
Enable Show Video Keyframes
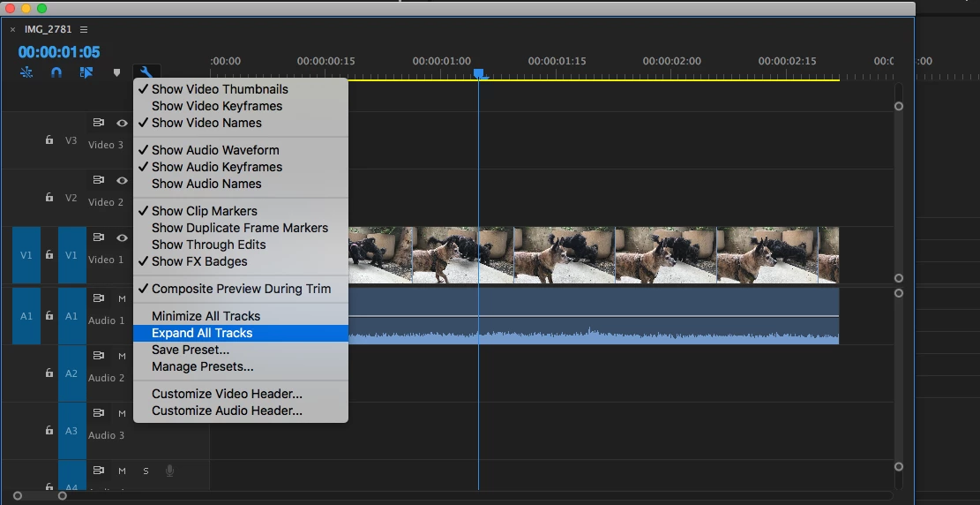[x=241, y=106]
